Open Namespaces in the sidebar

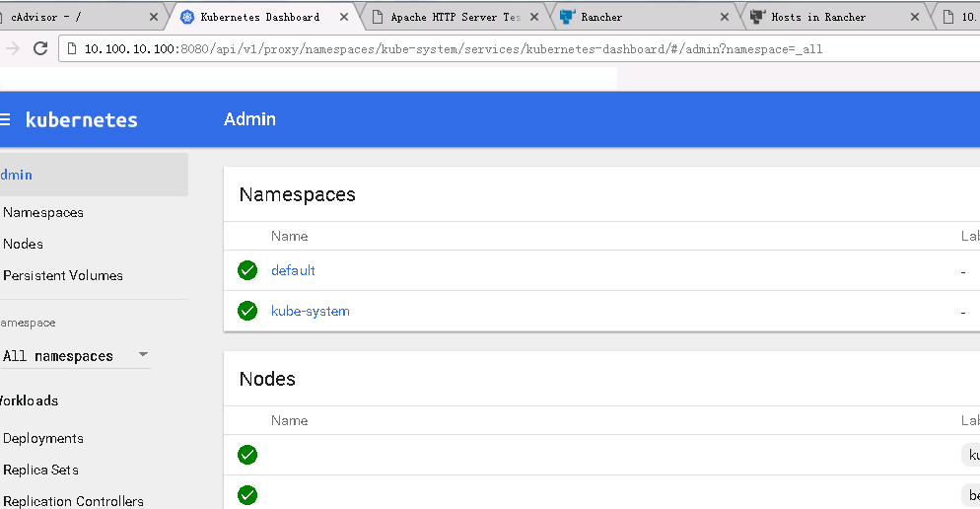[x=43, y=213]
